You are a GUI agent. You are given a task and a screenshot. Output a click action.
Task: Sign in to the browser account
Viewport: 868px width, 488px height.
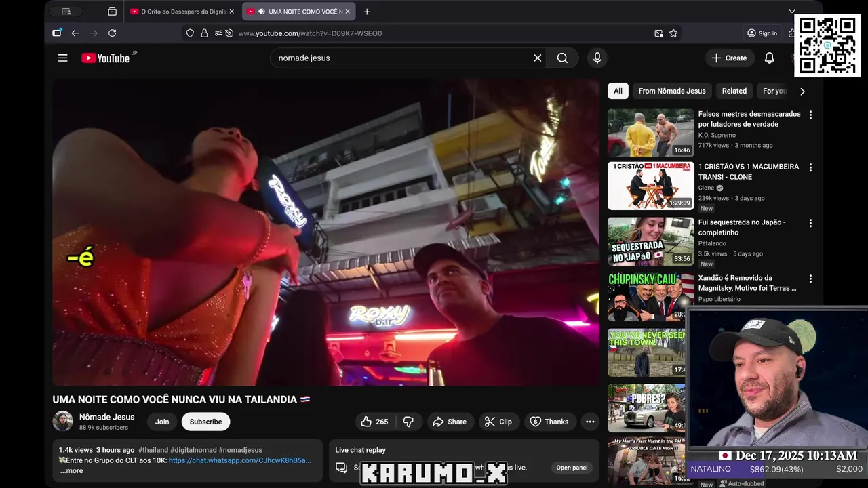[x=762, y=33]
